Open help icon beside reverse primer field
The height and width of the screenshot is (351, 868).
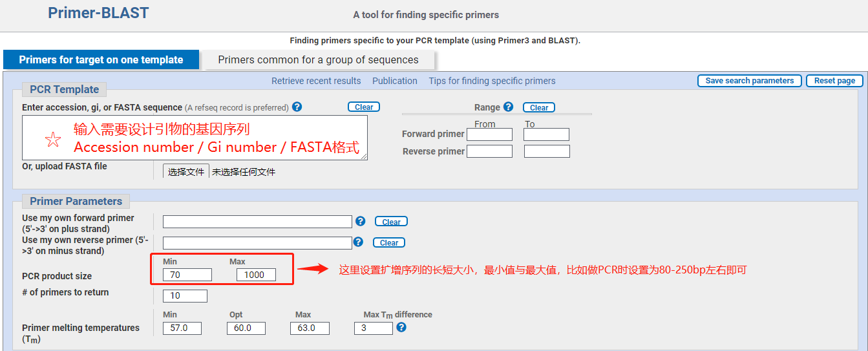pos(358,242)
